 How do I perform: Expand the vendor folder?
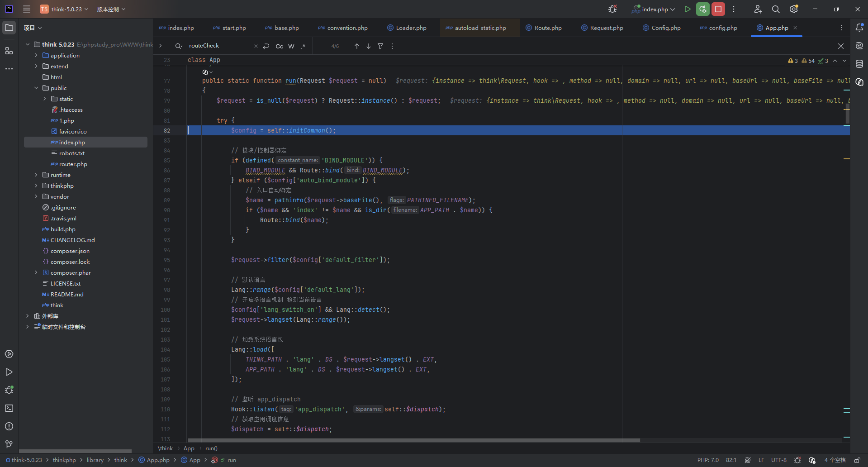pyautogui.click(x=36, y=196)
